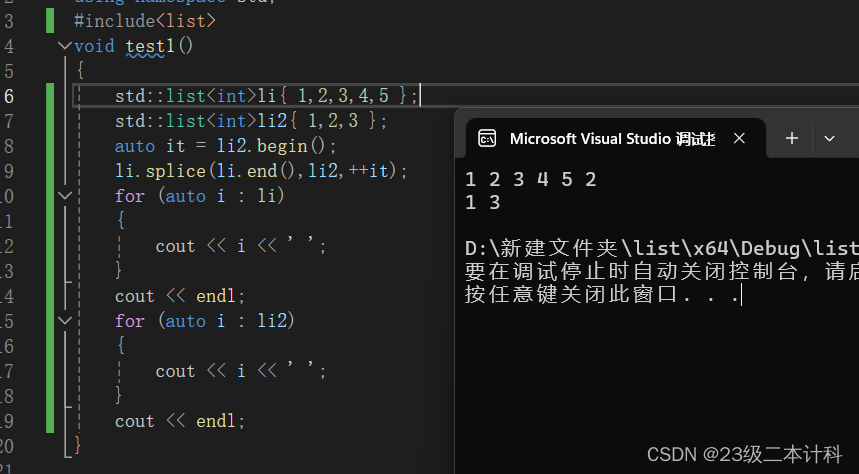Click the opening brace on line 5
Image resolution: width=859 pixels, height=474 pixels.
(x=81, y=71)
